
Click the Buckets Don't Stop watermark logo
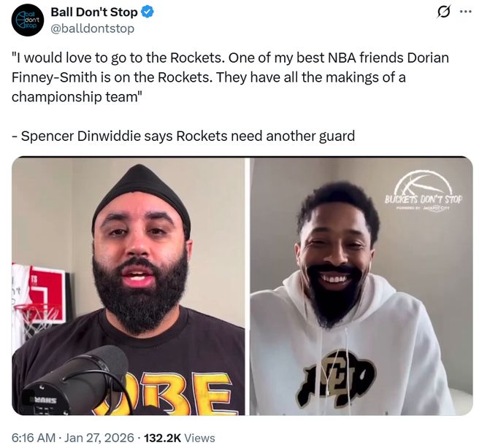click(x=424, y=190)
